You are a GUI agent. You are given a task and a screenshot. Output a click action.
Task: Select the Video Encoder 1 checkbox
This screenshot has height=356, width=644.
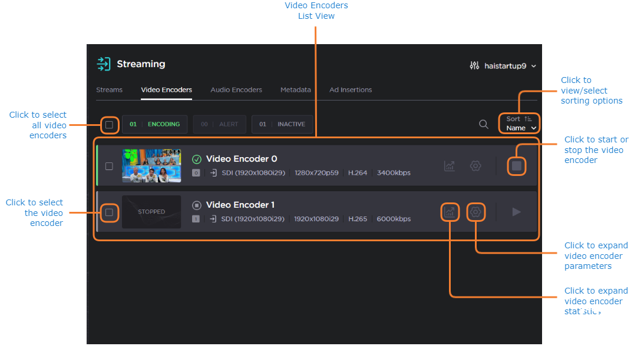coord(109,212)
